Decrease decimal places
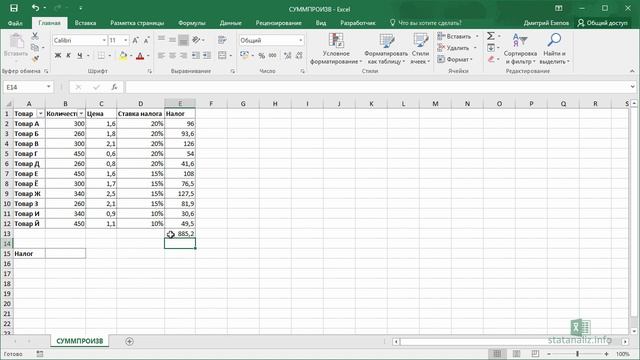 click(x=299, y=56)
